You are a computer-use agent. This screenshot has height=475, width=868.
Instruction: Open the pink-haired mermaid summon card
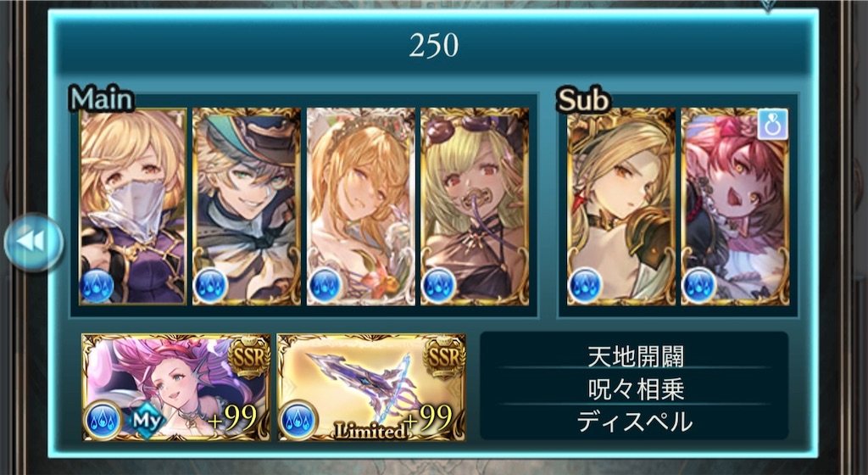[176, 387]
